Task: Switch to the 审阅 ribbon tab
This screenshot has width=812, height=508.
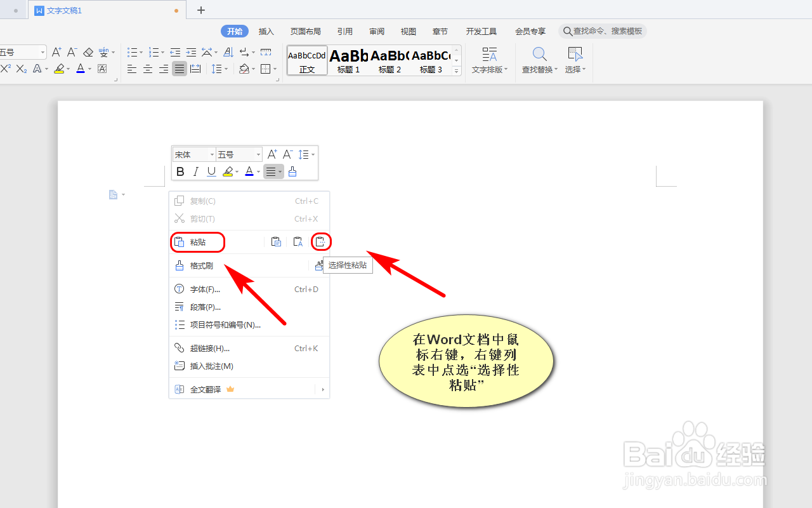Action: coord(377,31)
